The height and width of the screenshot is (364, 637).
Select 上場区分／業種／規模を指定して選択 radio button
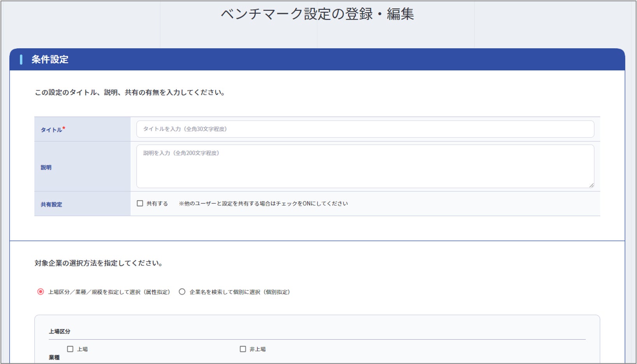[40, 292]
